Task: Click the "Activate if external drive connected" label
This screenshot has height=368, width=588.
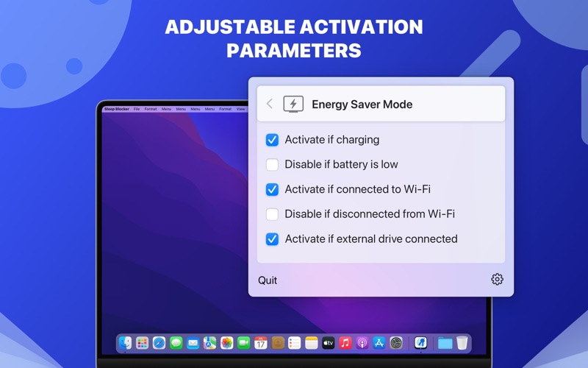Action: [371, 238]
